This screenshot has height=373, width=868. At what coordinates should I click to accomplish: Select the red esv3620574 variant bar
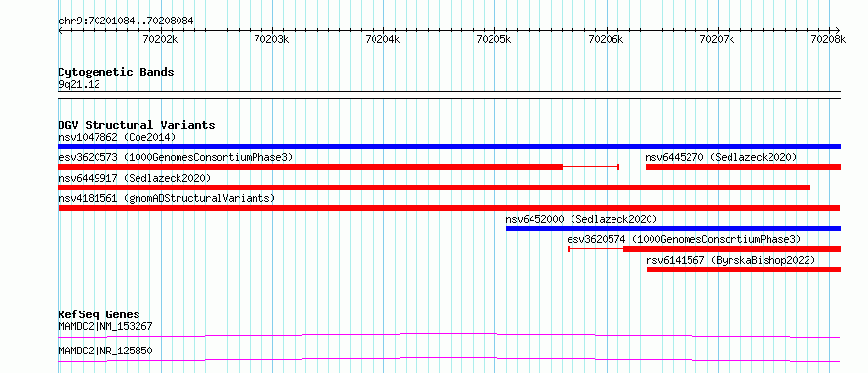click(x=731, y=249)
